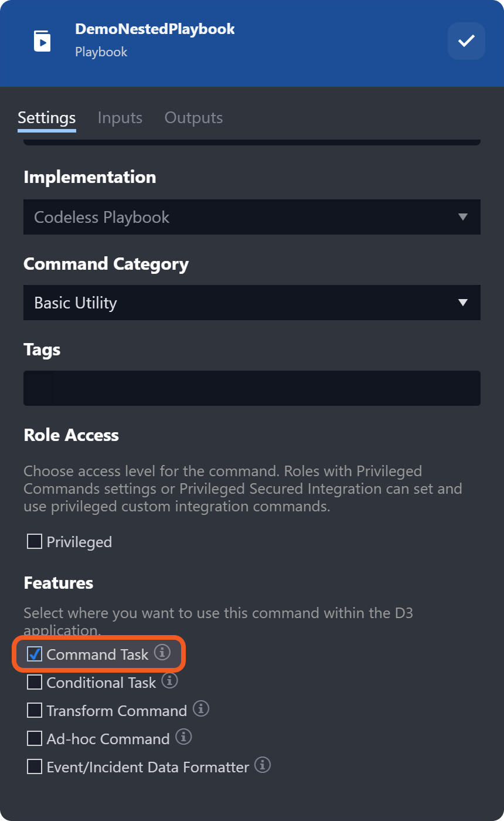Click the checkmark confirm button
The image size is (504, 821).
[466, 41]
